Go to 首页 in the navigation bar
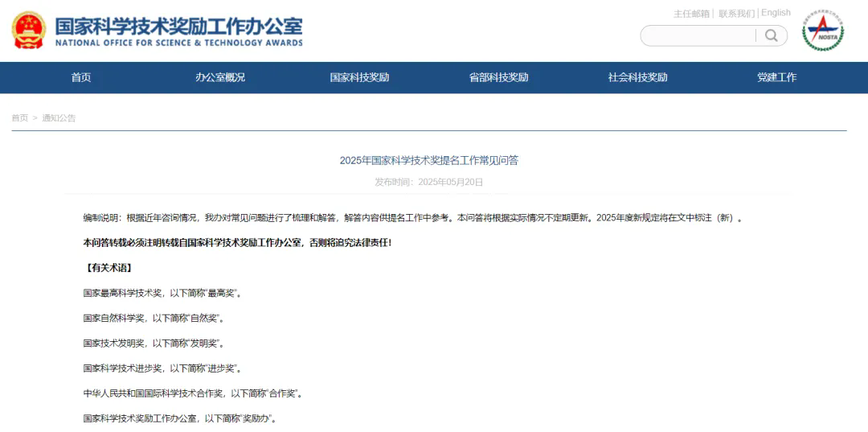This screenshot has height=432, width=868. 81,77
